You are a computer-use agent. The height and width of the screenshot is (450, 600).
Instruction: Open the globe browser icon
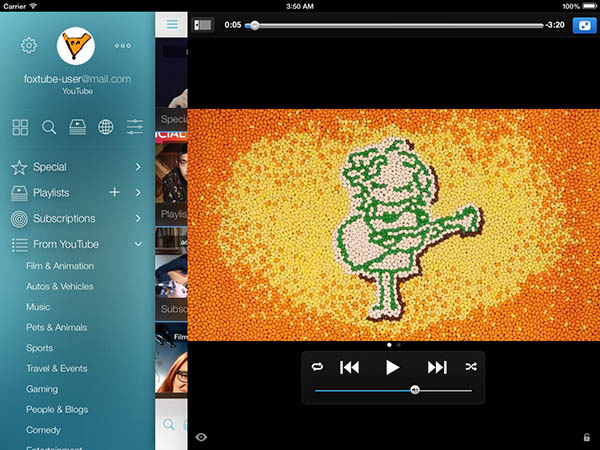coord(106,127)
